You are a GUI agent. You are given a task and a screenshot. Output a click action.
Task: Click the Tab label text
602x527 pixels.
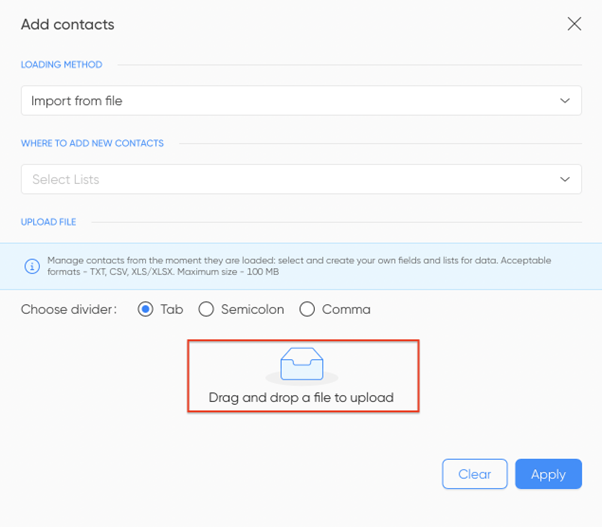pos(172,309)
